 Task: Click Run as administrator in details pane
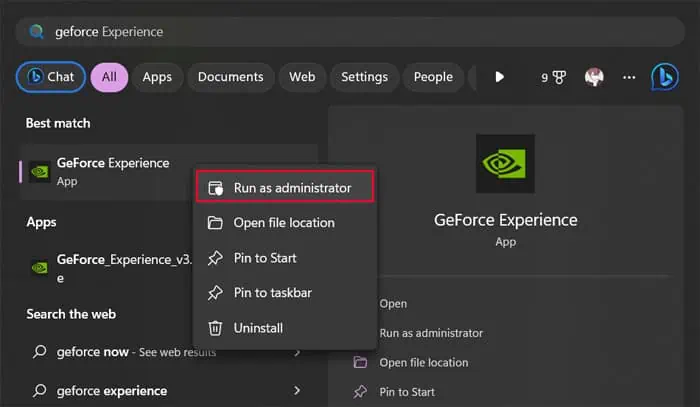coord(431,333)
